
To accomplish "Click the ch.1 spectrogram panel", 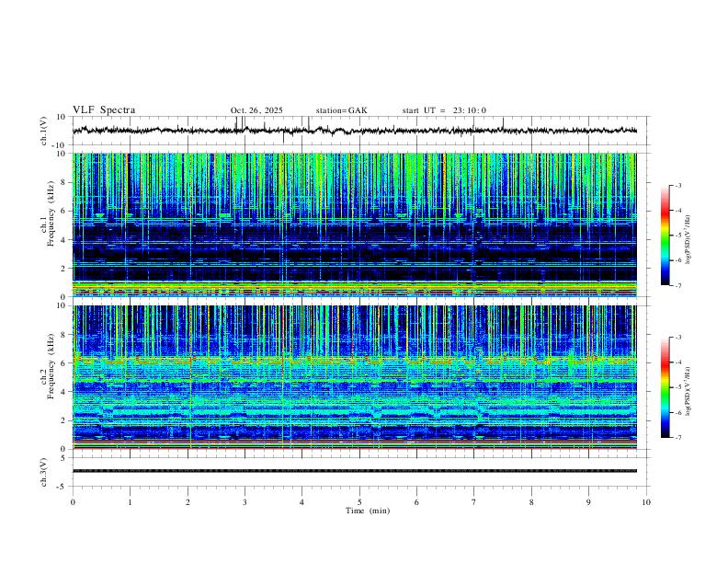I will coord(355,224).
